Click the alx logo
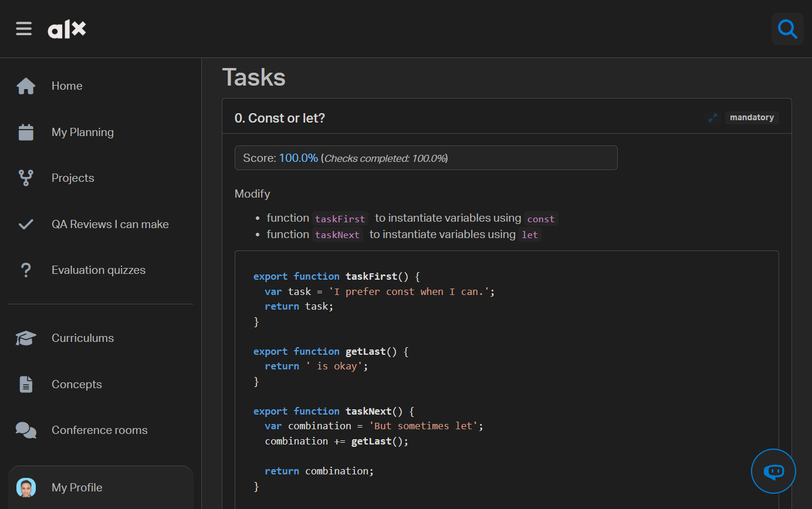 [x=66, y=28]
